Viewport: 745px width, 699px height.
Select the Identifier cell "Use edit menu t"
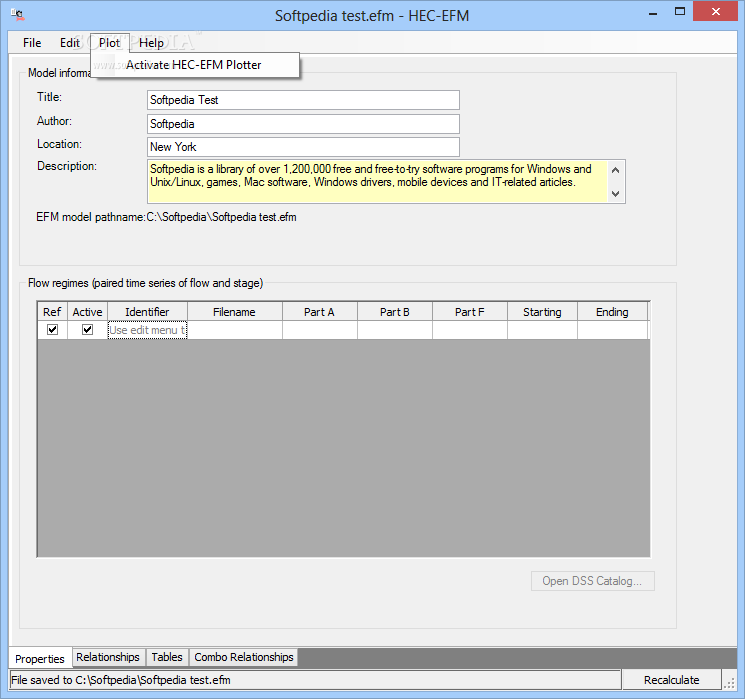147,330
